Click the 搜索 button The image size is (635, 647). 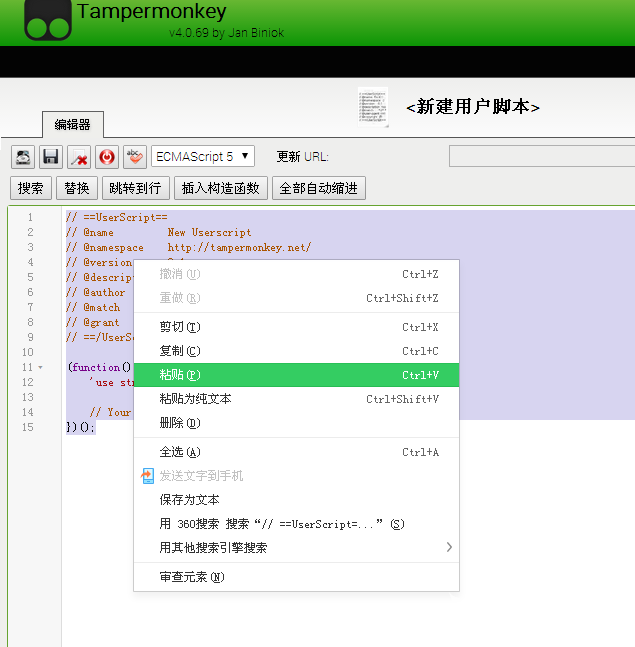(31, 188)
